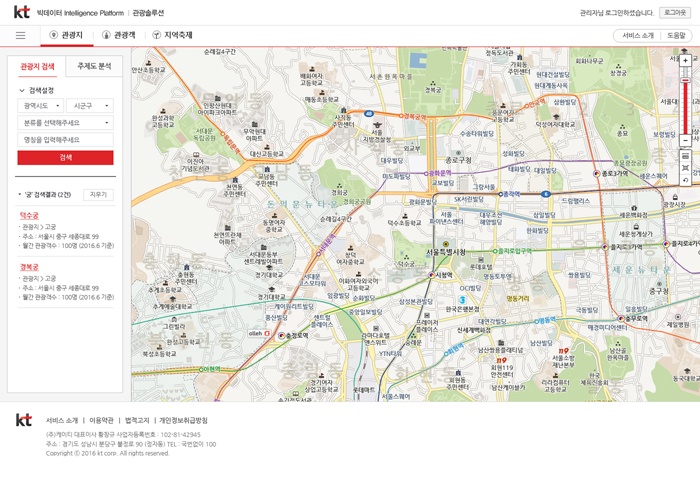Open the hamburger menu icon
This screenshot has width=700, height=481.
tap(20, 35)
